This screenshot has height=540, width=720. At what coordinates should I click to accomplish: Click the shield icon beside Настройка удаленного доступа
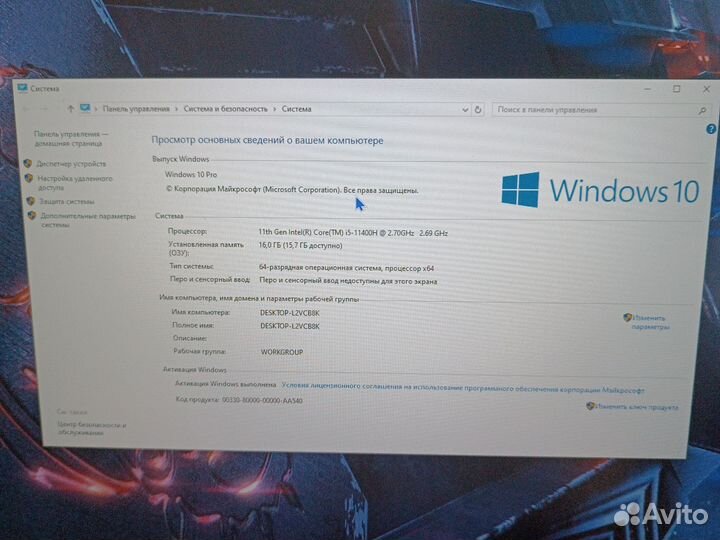28,178
